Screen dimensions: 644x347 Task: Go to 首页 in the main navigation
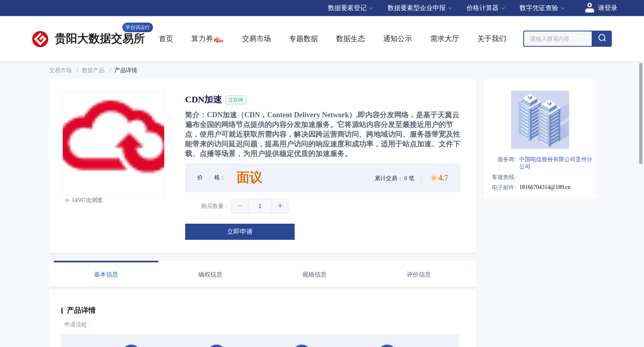166,39
